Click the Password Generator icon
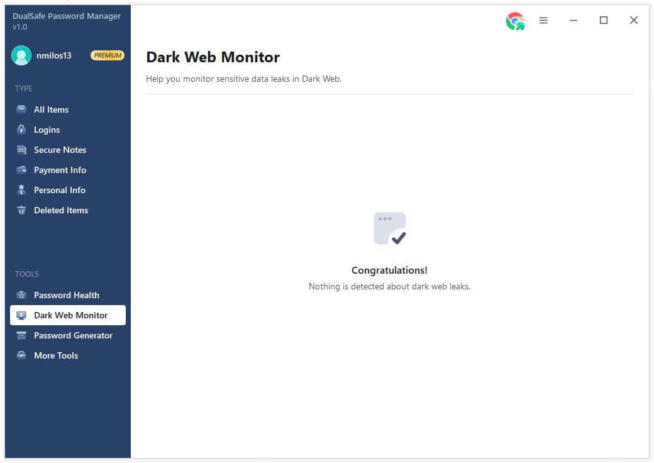This screenshot has height=463, width=654. coord(21,335)
